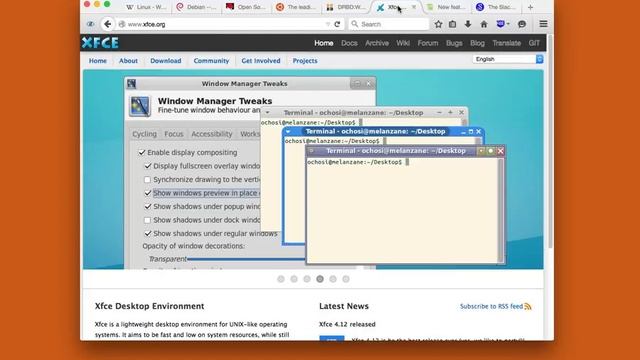Open the Pocket icon dropdown arrow

point(508,24)
